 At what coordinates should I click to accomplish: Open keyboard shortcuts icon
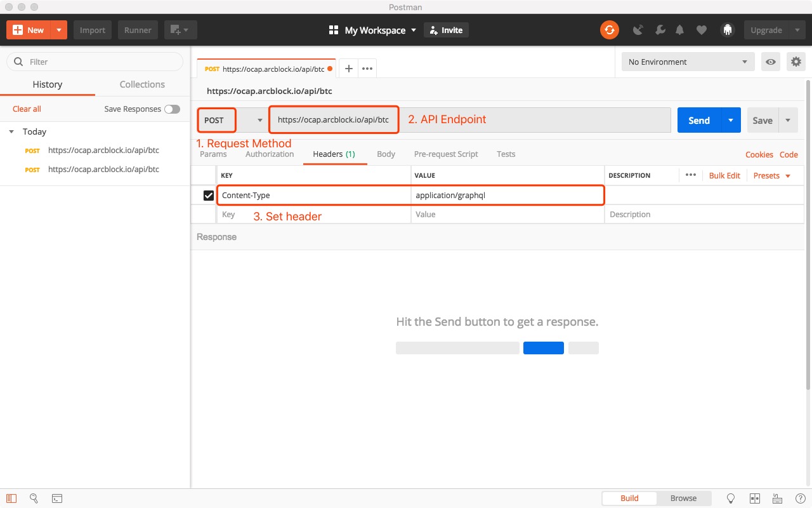(x=778, y=498)
